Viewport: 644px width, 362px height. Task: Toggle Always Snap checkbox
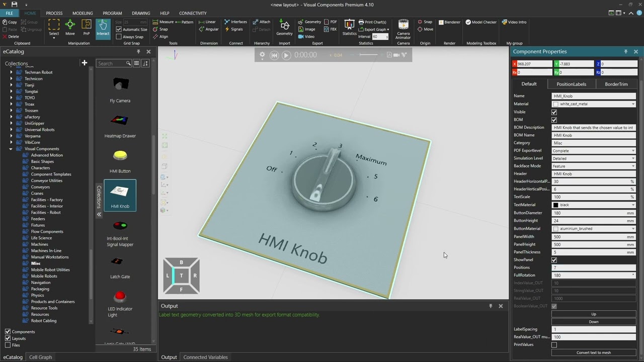click(119, 37)
